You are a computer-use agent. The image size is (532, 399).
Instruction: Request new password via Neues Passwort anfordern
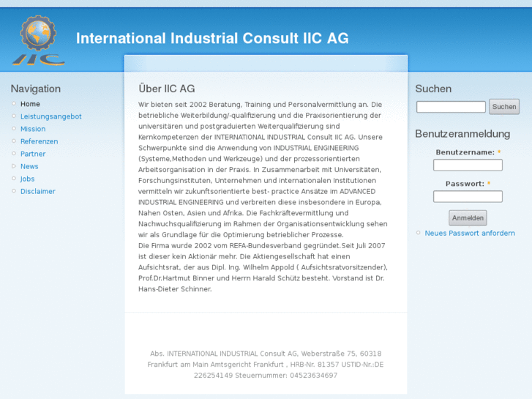pyautogui.click(x=470, y=234)
